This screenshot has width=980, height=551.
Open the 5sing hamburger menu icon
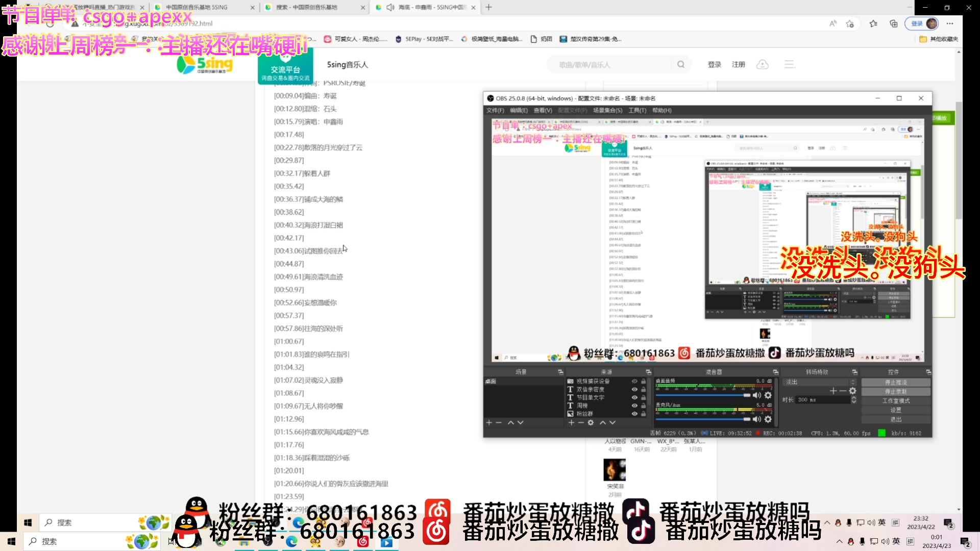click(790, 64)
